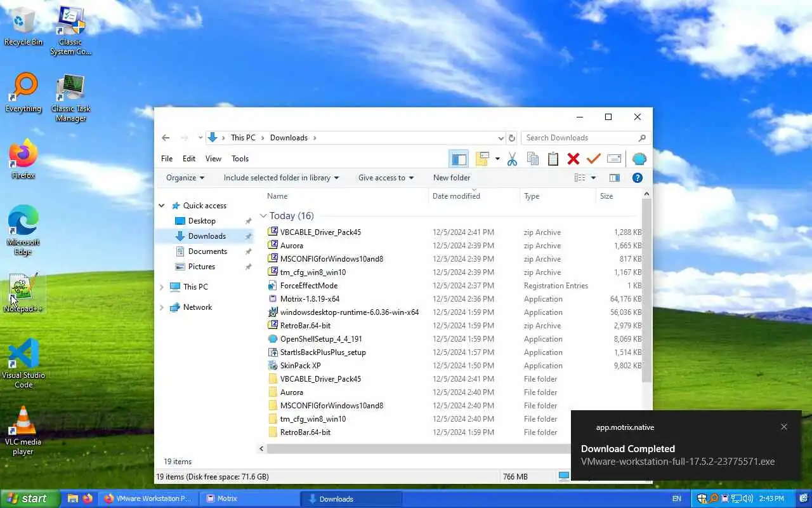This screenshot has height=508, width=812.
Task: Open the folder options icon's dropdown arrow
Action: (497, 159)
